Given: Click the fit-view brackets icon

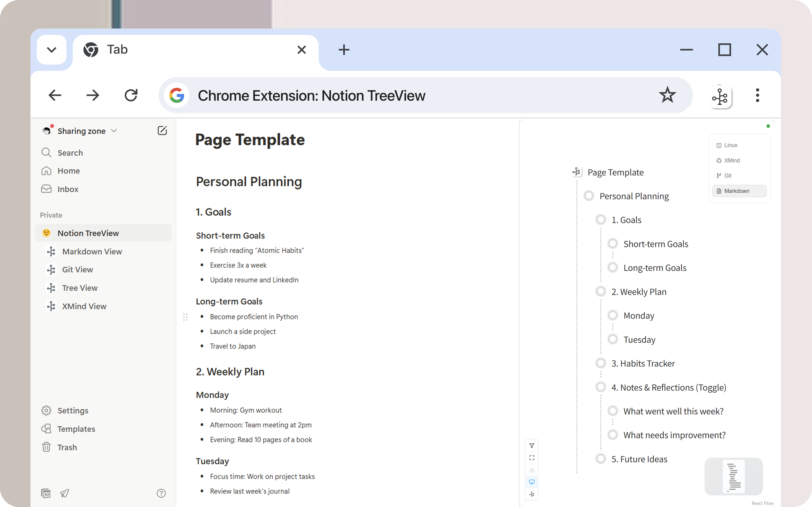Looking at the screenshot, I should (x=531, y=458).
